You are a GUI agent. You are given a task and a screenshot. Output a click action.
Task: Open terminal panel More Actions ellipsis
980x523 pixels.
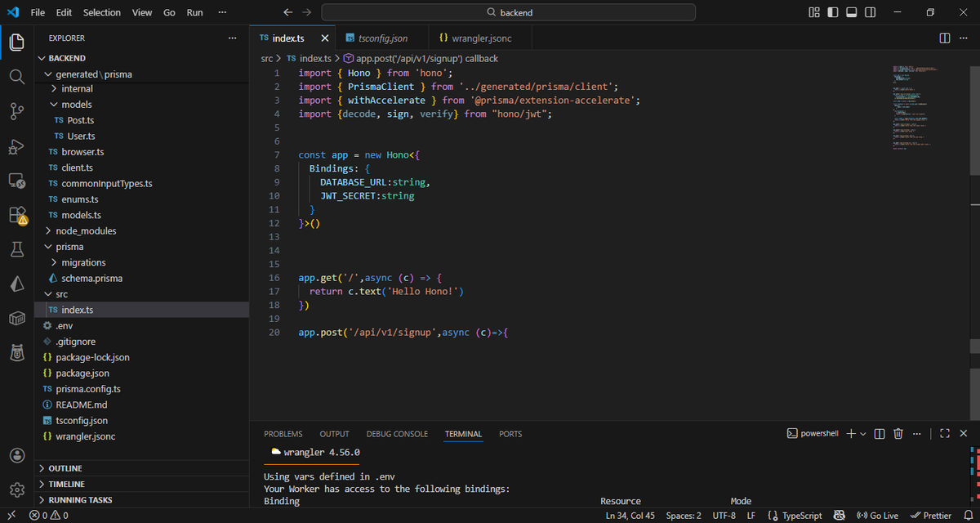tap(916, 433)
